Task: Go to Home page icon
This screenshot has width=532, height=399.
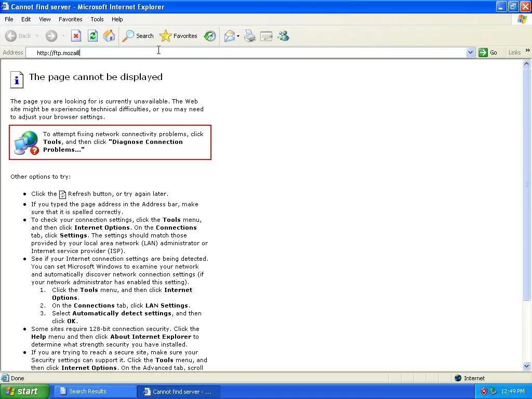Action: (x=109, y=36)
